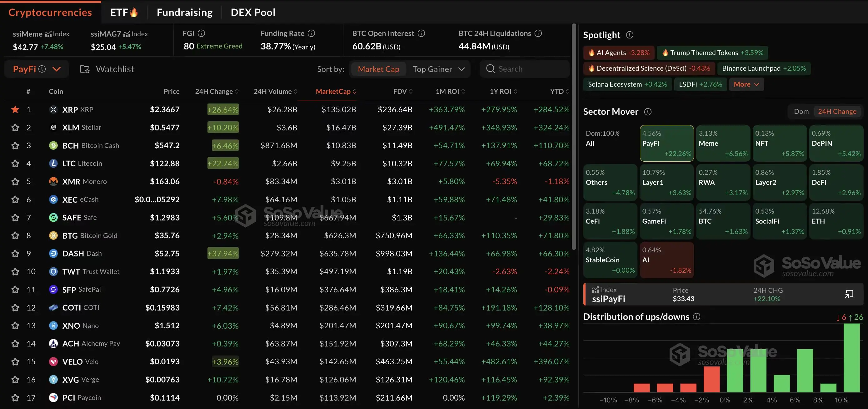This screenshot has height=409, width=868.
Task: Click the red AI sector tile
Action: click(666, 260)
